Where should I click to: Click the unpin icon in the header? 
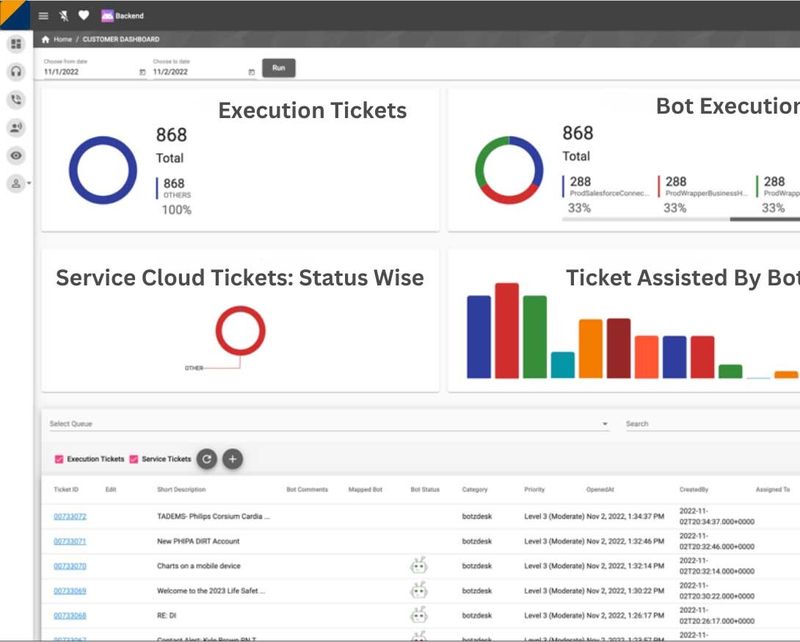pyautogui.click(x=64, y=16)
